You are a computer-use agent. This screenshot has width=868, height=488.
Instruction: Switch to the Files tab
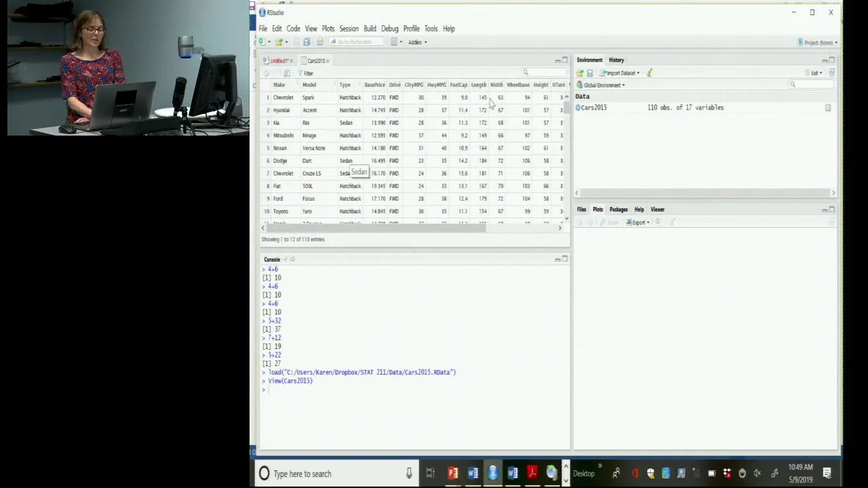[582, 209]
